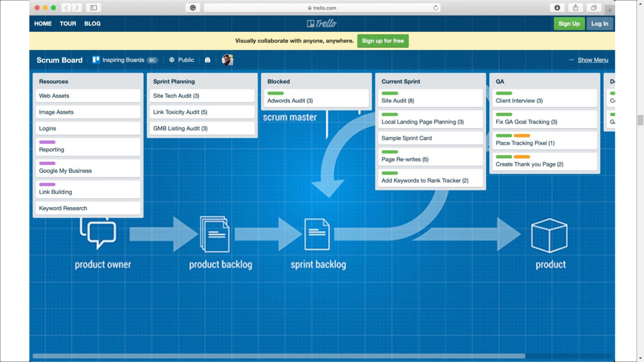Open the Keyword Research card
The image size is (644, 362).
click(88, 208)
